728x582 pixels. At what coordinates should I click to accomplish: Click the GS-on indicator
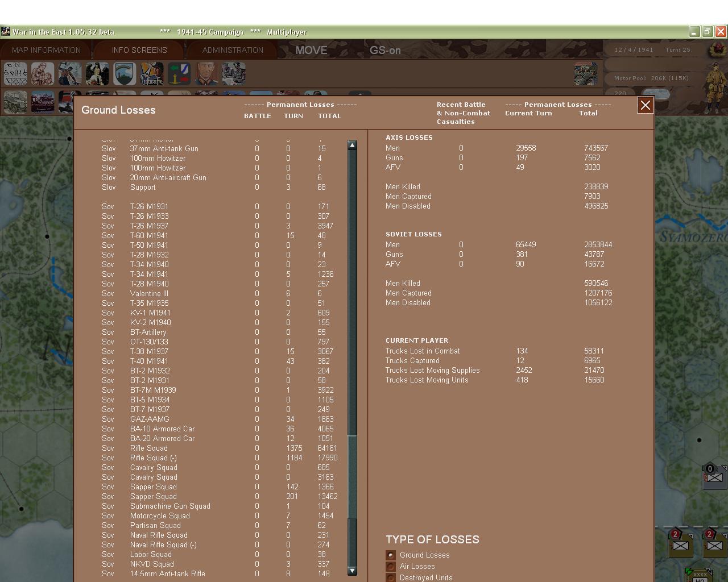pos(385,50)
